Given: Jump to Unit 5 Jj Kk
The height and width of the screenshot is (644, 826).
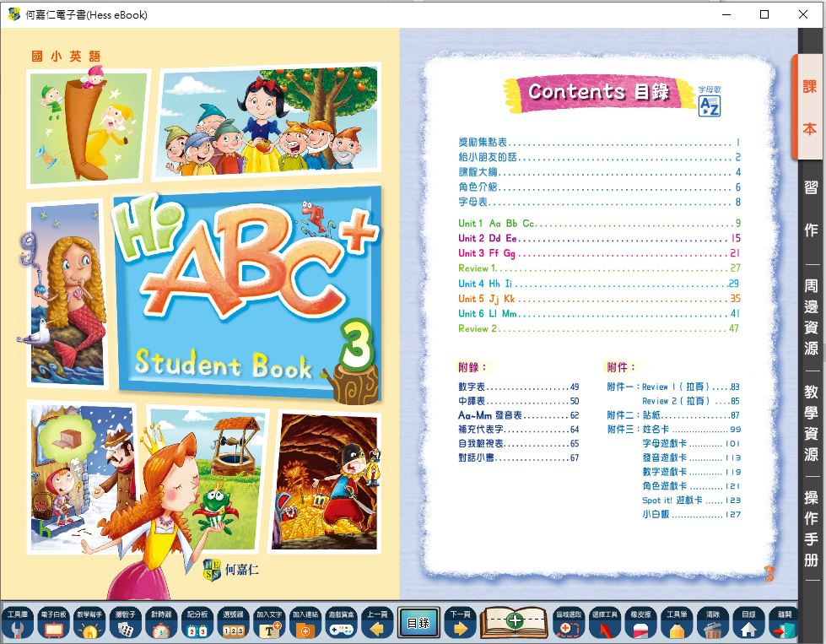Looking at the screenshot, I should 600,299.
